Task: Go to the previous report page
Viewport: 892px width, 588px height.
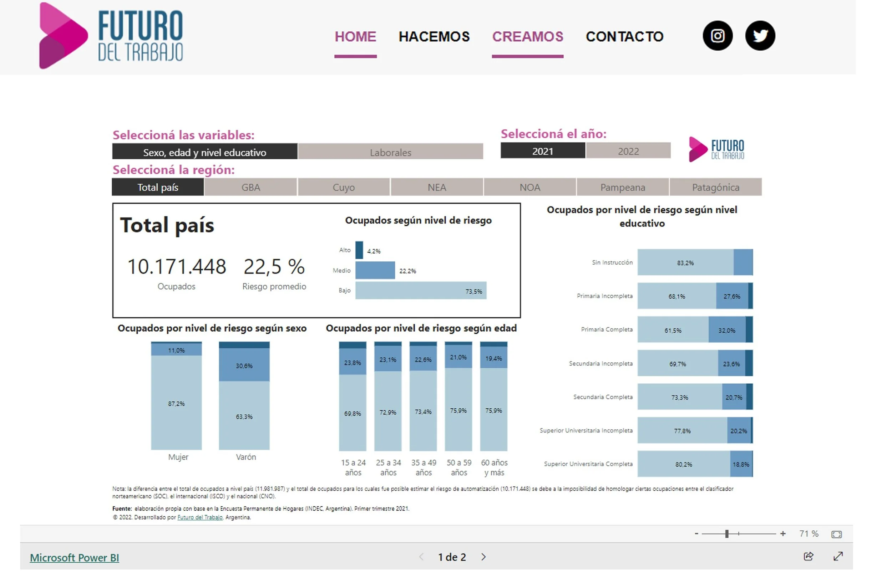Action: tap(421, 557)
